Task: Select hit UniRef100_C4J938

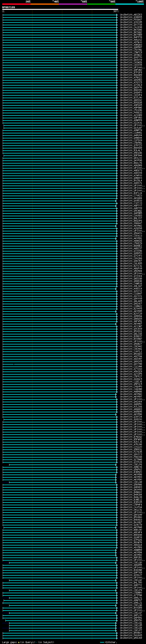Action: pos(131,27)
